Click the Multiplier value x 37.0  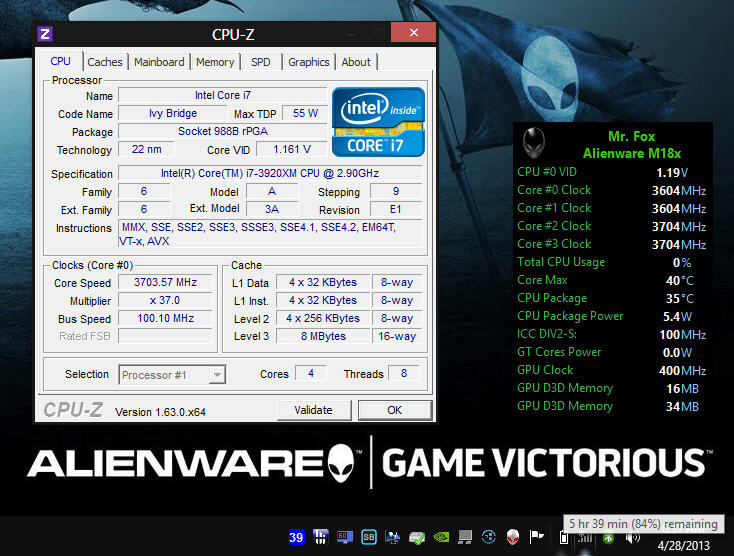click(x=165, y=300)
